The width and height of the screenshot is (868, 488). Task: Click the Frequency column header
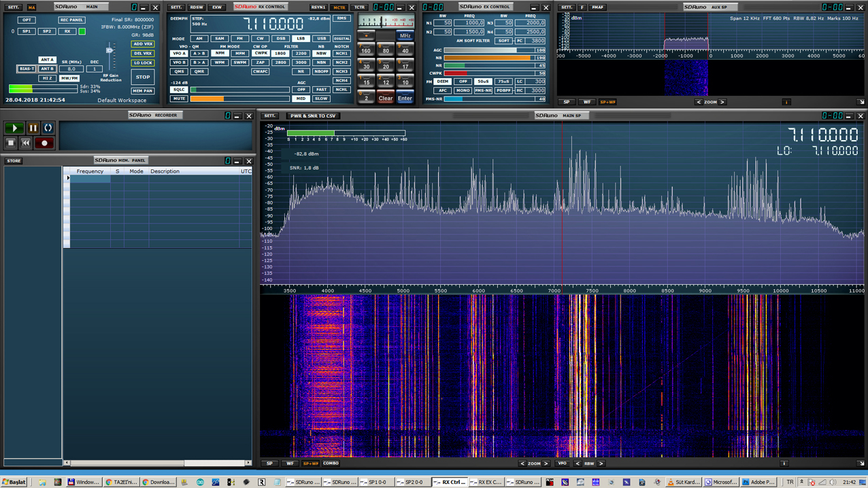pyautogui.click(x=90, y=171)
